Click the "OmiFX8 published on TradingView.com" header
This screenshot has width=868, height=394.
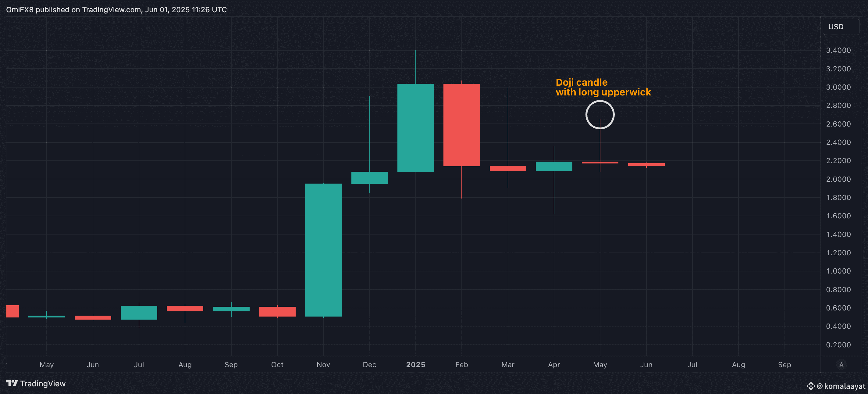click(x=116, y=9)
